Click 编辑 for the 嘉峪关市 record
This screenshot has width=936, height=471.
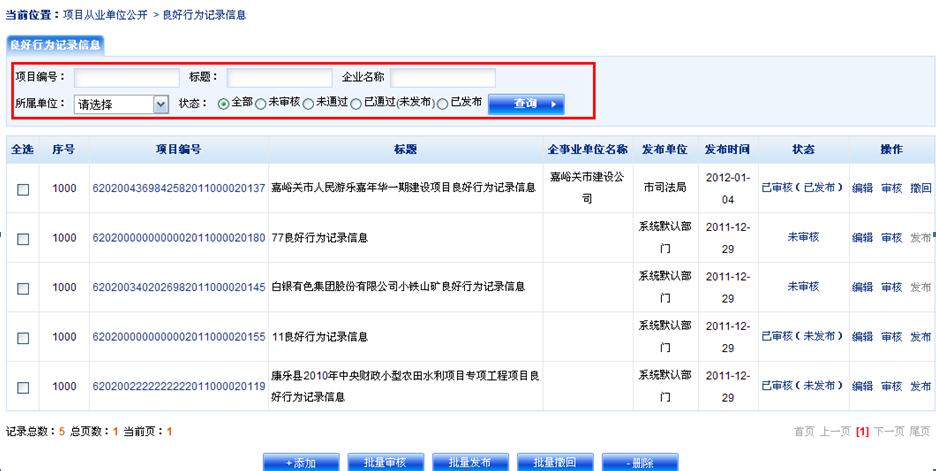click(862, 188)
